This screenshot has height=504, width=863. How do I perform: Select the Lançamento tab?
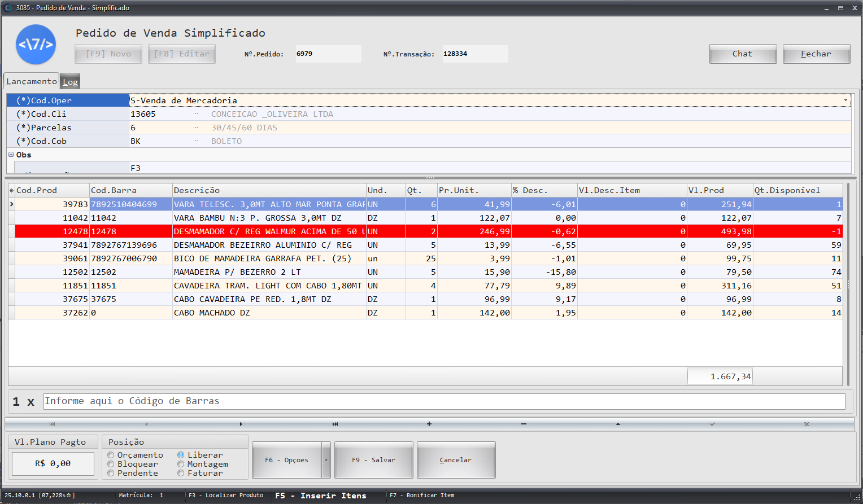tap(32, 81)
